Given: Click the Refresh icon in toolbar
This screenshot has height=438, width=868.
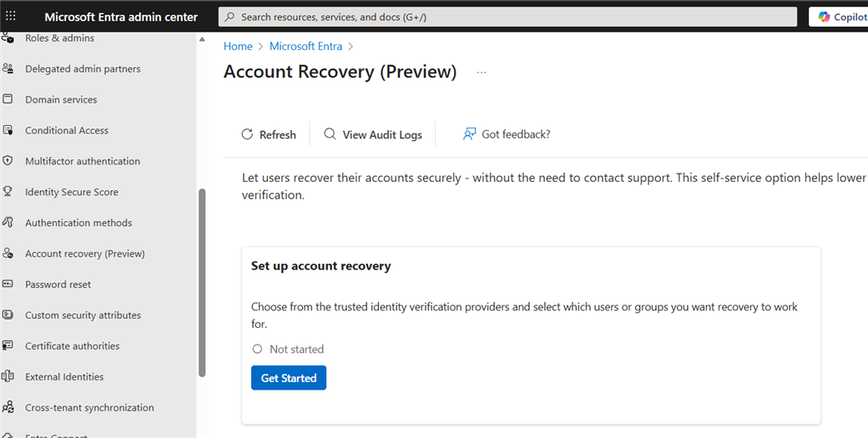Looking at the screenshot, I should 247,134.
